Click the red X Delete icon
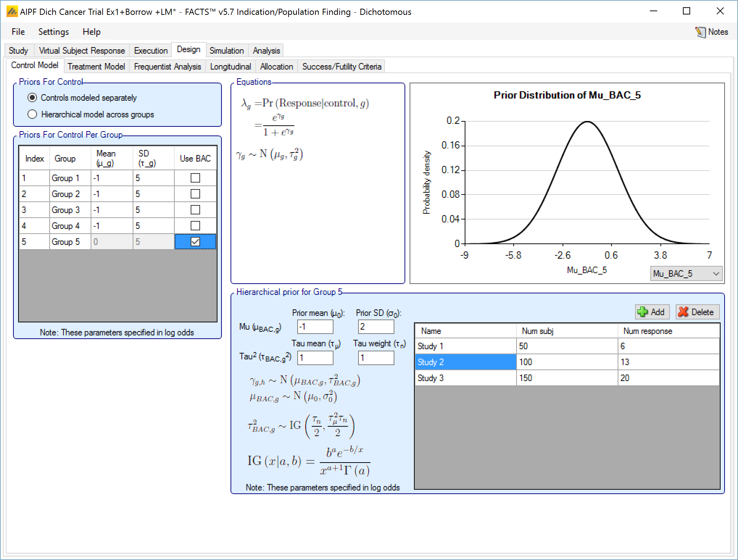This screenshot has height=560, width=738. pos(683,312)
